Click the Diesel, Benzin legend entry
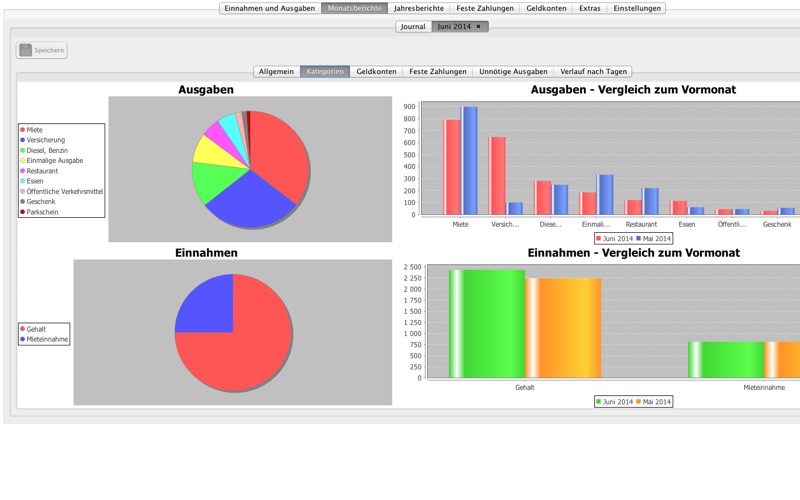Viewport: 800px width, 500px height. tap(44, 151)
